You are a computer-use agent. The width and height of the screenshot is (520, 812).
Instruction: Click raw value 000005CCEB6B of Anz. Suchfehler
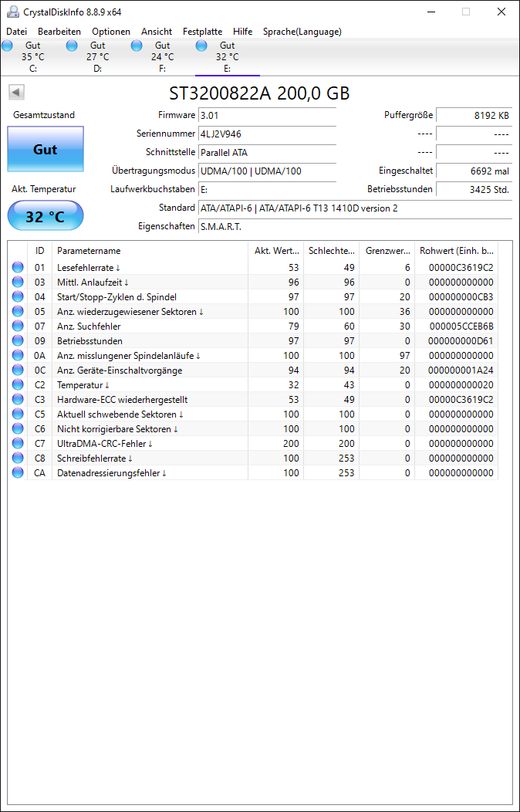click(x=461, y=326)
